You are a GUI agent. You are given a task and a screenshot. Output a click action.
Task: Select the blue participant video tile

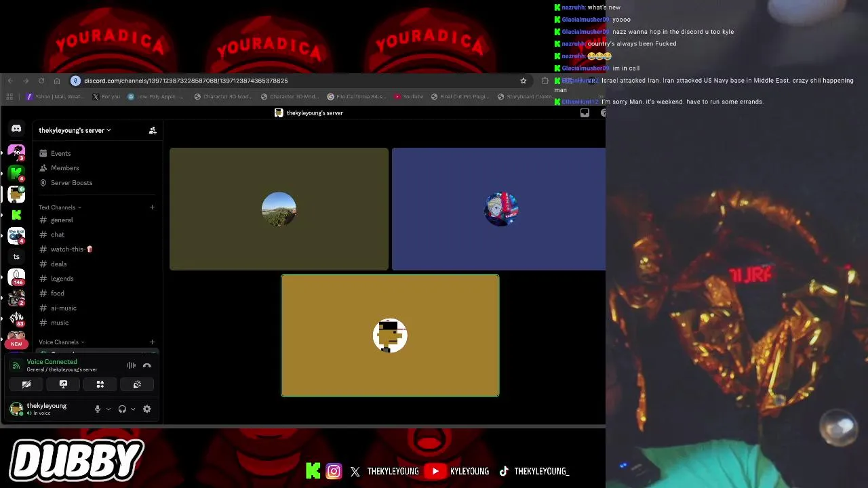(x=498, y=209)
